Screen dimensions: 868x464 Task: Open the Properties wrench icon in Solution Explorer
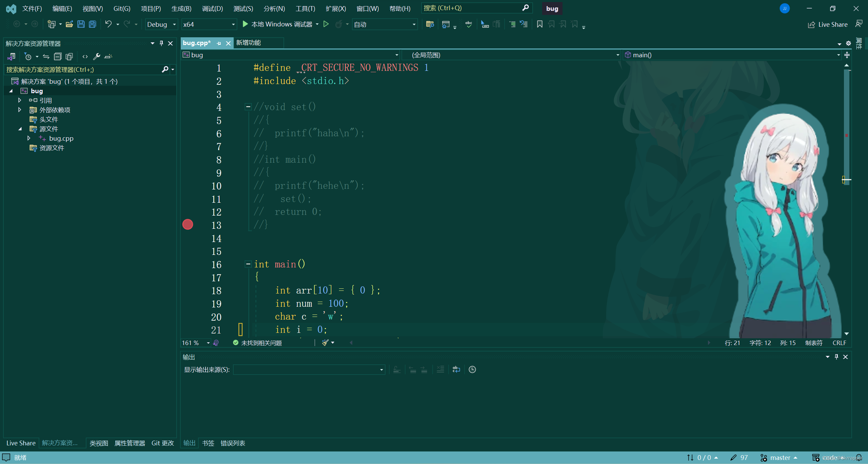tap(97, 56)
